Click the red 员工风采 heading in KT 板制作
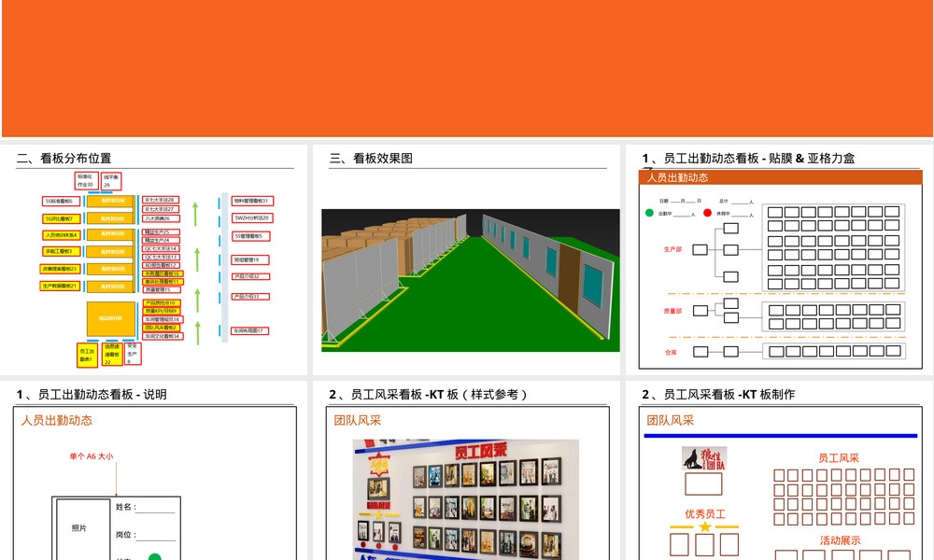This screenshot has width=934, height=560. tap(838, 458)
